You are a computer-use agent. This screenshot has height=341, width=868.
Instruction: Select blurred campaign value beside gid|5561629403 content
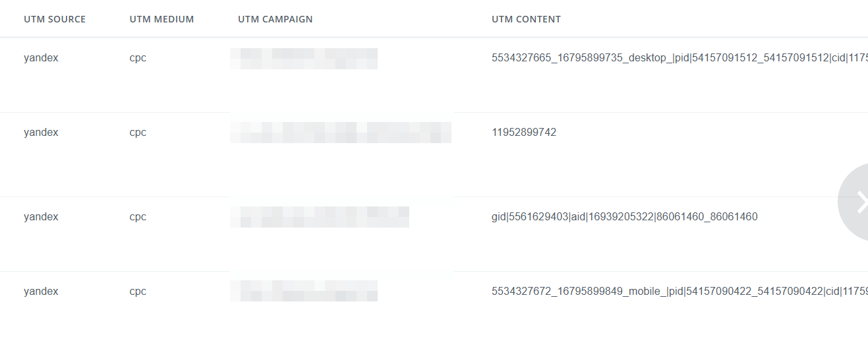coord(319,217)
